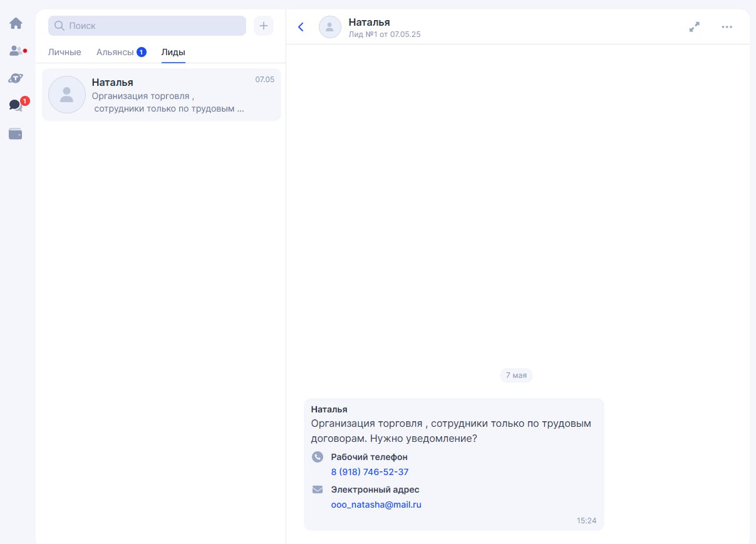The image size is (756, 544).
Task: Click the planet icon in left sidebar
Action: coord(16,78)
